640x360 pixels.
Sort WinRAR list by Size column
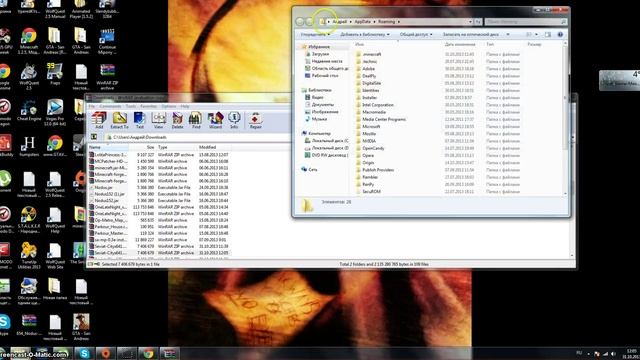pyautogui.click(x=142, y=147)
